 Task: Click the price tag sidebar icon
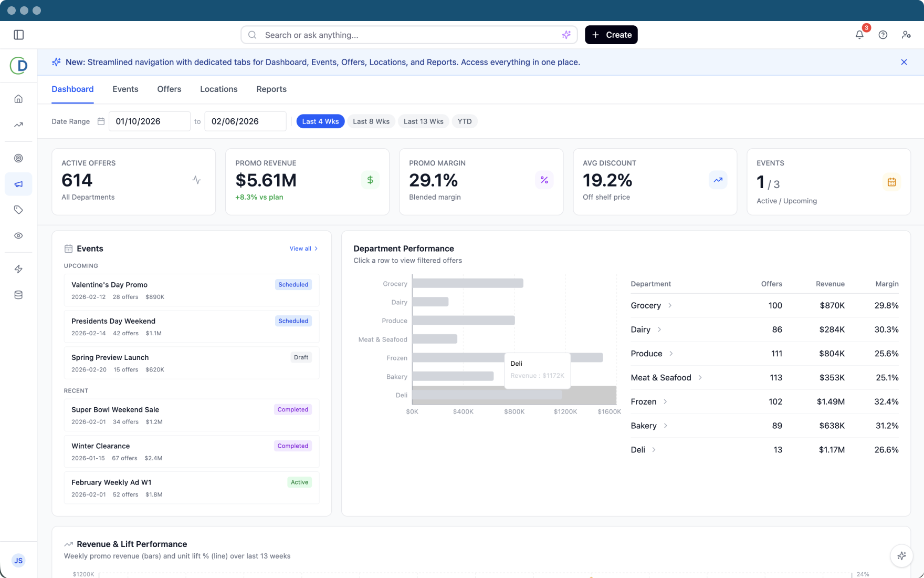18,210
